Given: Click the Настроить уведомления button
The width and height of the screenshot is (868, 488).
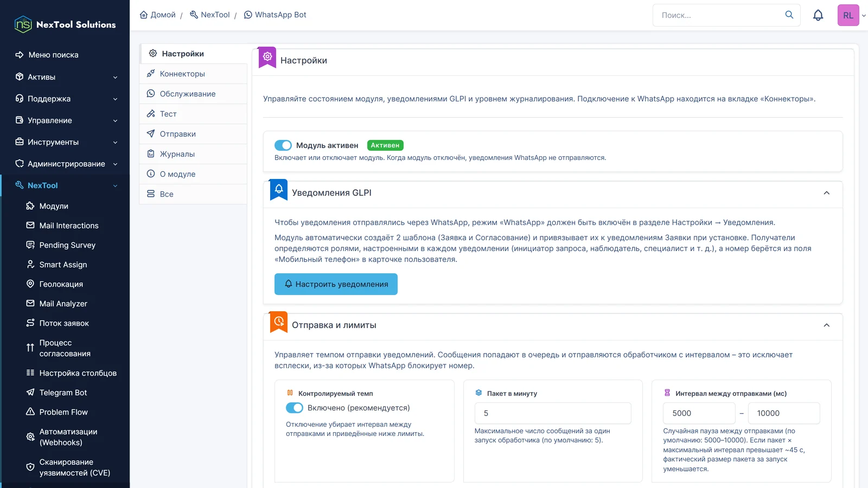Looking at the screenshot, I should coord(336,284).
